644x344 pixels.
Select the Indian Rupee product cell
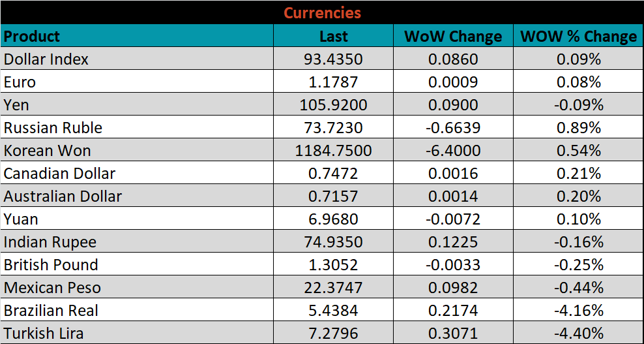50,242
